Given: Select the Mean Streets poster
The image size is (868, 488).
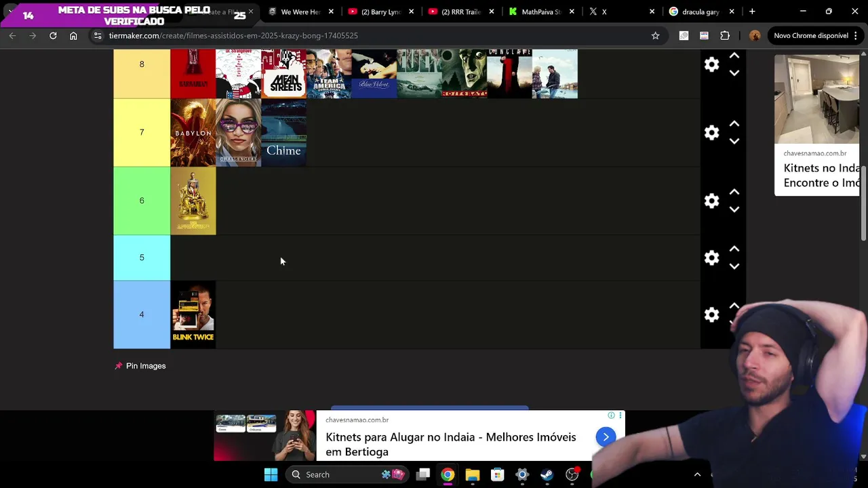Looking at the screenshot, I should click(283, 73).
